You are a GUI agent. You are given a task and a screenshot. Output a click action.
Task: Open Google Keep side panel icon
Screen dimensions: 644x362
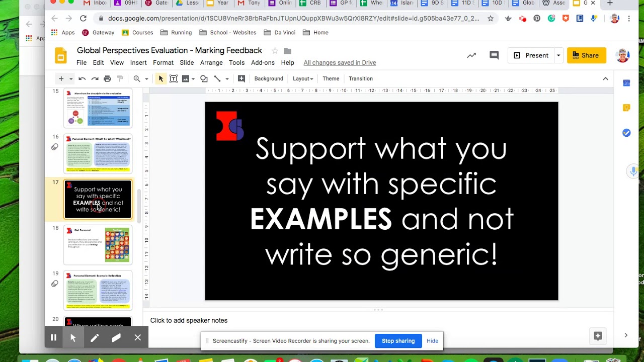pyautogui.click(x=626, y=108)
